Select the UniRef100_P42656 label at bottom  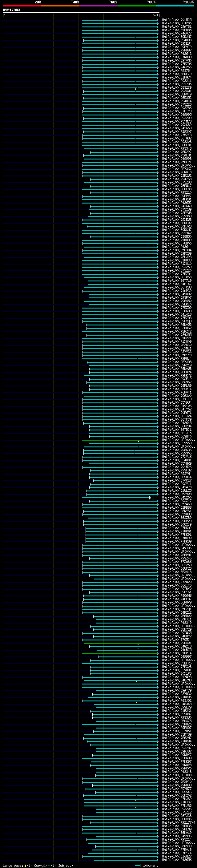pos(177,860)
